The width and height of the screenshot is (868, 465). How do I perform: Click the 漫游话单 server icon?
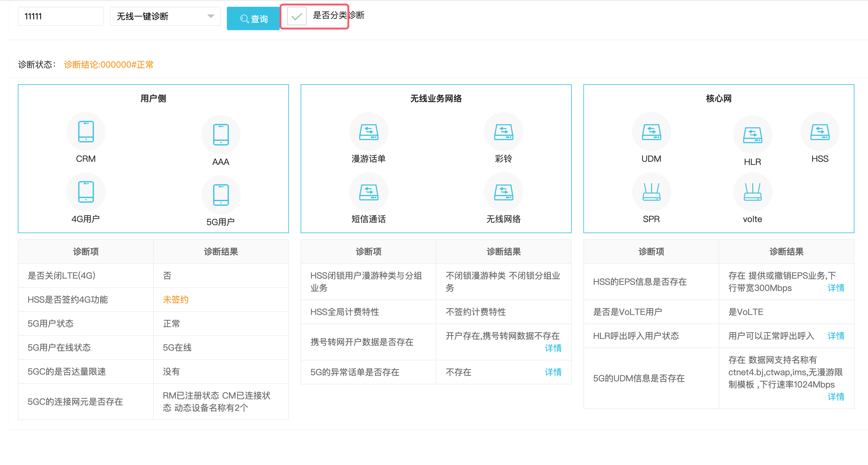(369, 132)
